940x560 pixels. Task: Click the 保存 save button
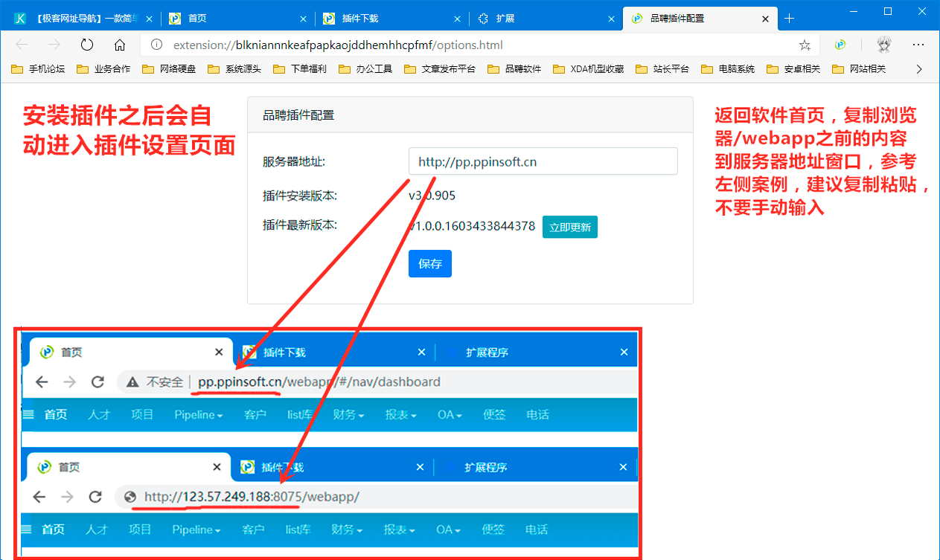[429, 263]
